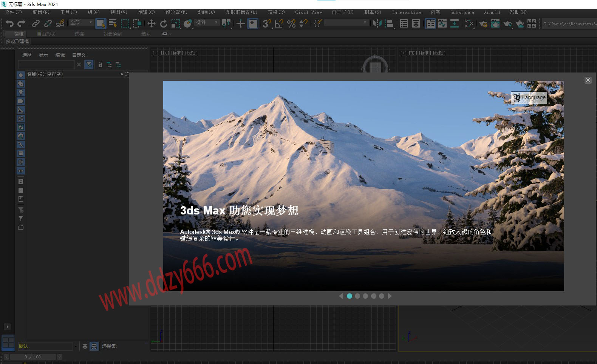Toggle Angle Snap
This screenshot has height=364, width=597.
click(279, 23)
